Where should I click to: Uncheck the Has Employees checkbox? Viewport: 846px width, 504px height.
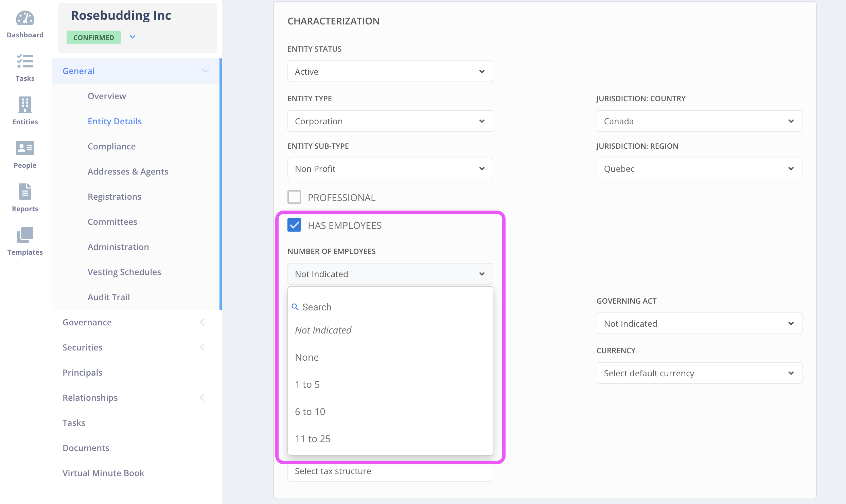(x=294, y=225)
